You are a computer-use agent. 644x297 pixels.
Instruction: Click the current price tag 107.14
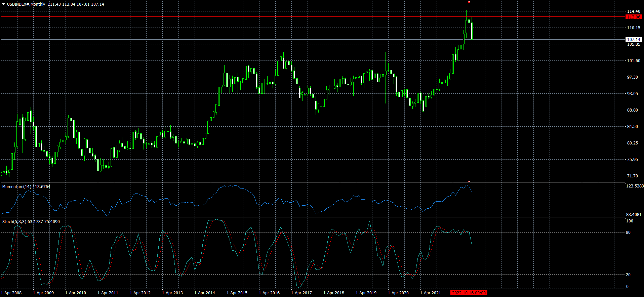(634, 39)
